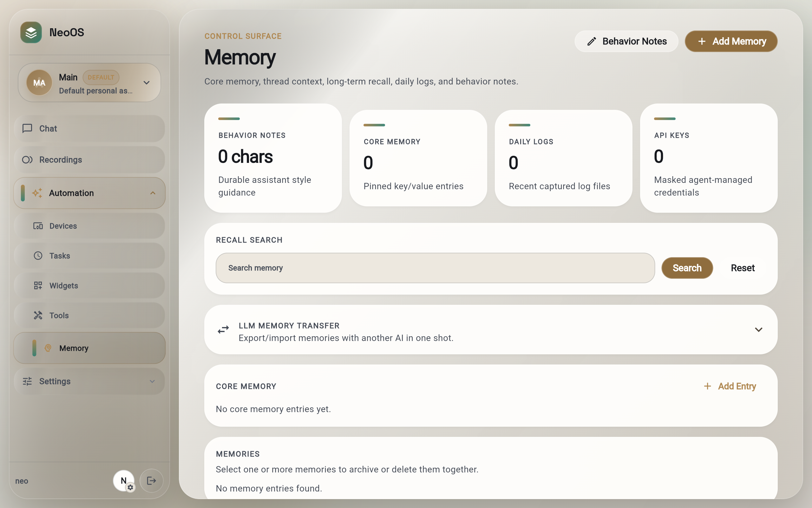The width and height of the screenshot is (812, 508).
Task: Click the Devices monitor icon
Action: coord(38,226)
